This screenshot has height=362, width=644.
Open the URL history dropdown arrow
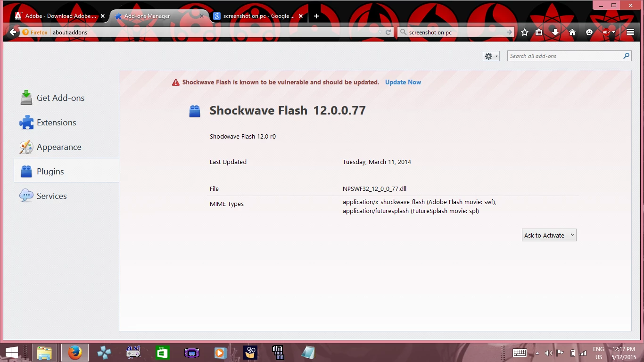click(x=380, y=33)
